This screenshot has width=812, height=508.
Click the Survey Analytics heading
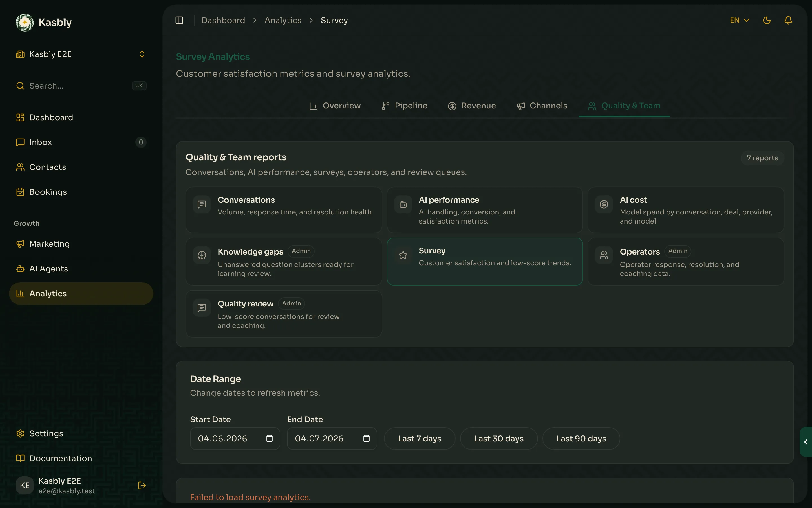click(x=213, y=56)
